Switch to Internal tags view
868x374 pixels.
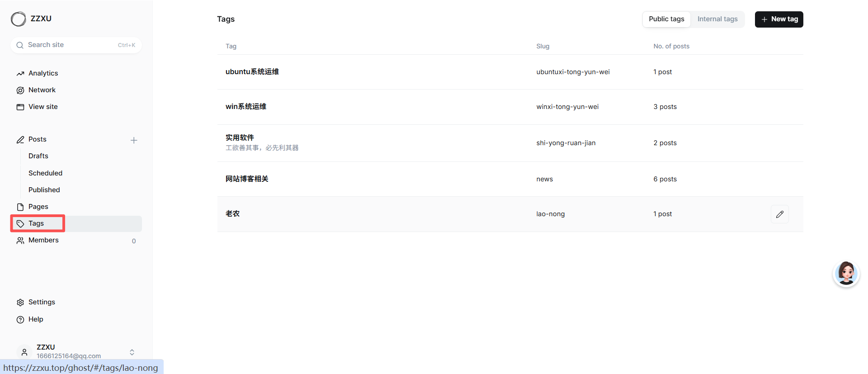[x=717, y=19]
